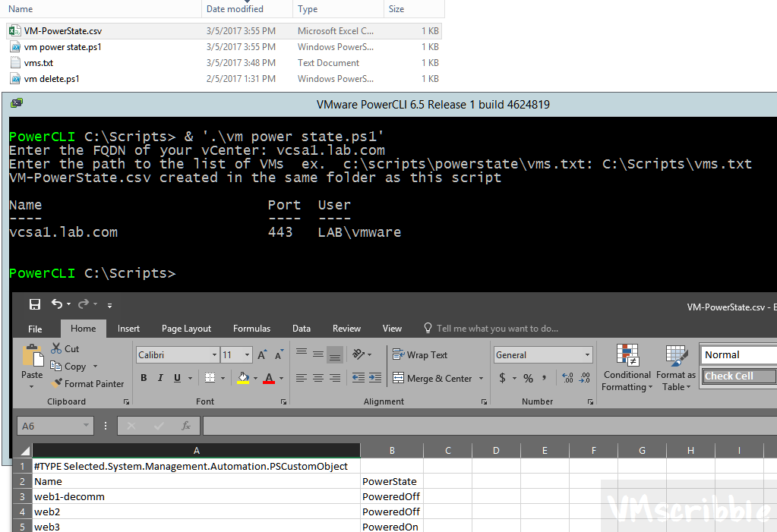Click the Paste clipboard icon
The image size is (777, 532).
coord(32,356)
